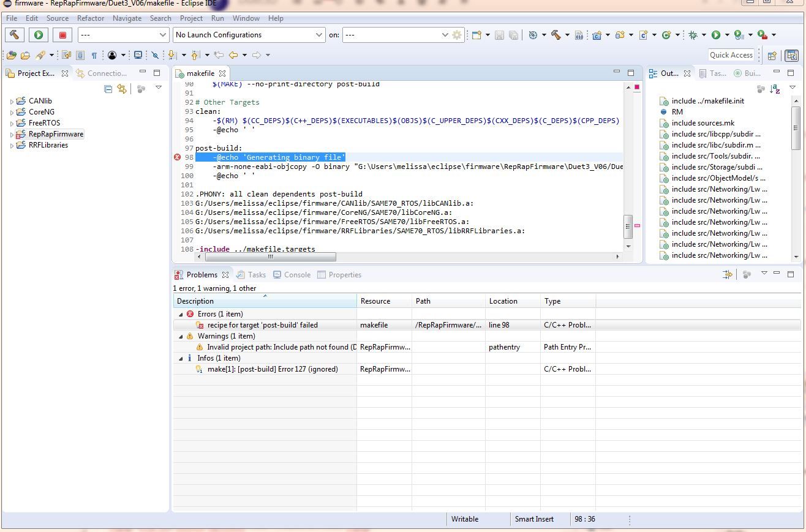Screen dimensions: 806x532
Task: Click the Debug bug icon
Action: point(693,35)
